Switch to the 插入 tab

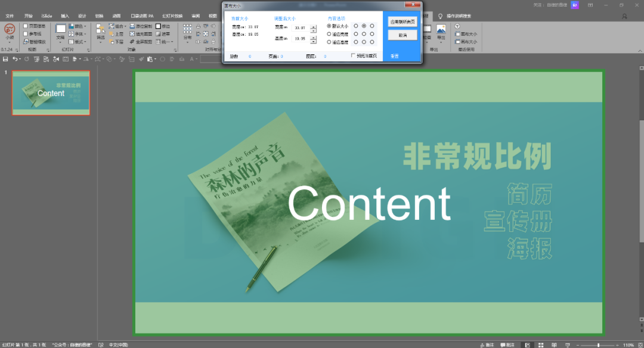tap(65, 16)
